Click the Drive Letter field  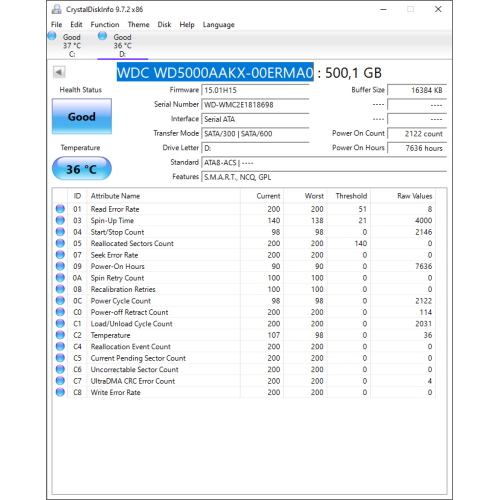pos(255,148)
